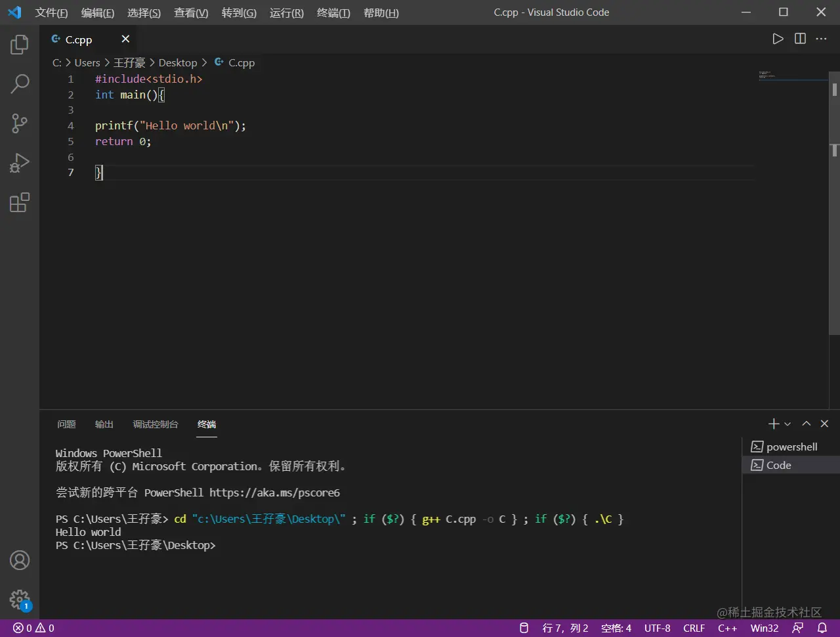
Task: Click the database icon in status bar
Action: 524,628
